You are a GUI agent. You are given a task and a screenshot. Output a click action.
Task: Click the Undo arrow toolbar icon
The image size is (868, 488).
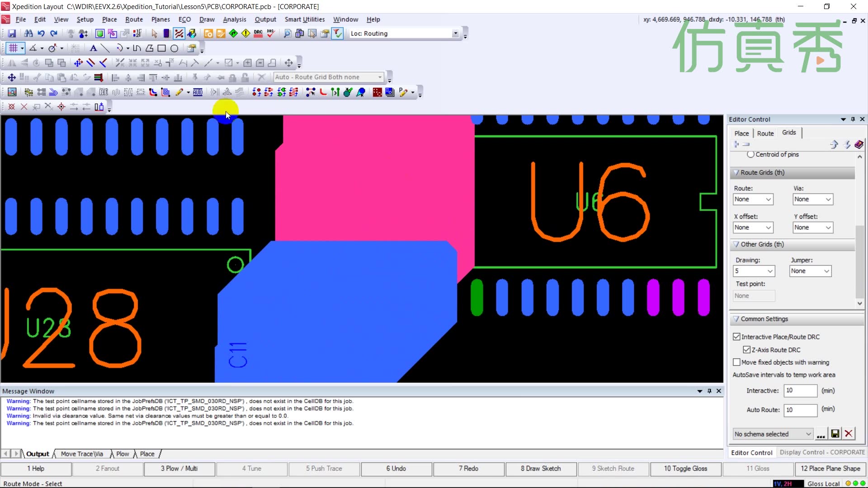tap(41, 33)
